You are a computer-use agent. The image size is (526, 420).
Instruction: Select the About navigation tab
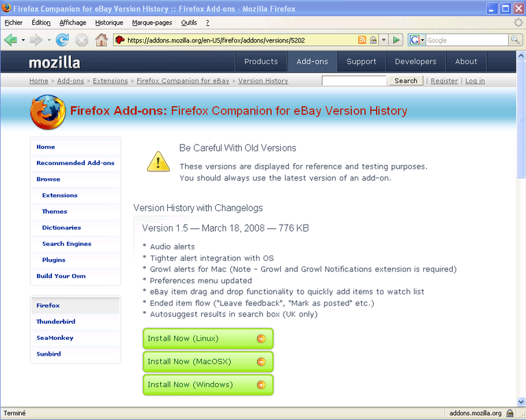click(x=466, y=62)
